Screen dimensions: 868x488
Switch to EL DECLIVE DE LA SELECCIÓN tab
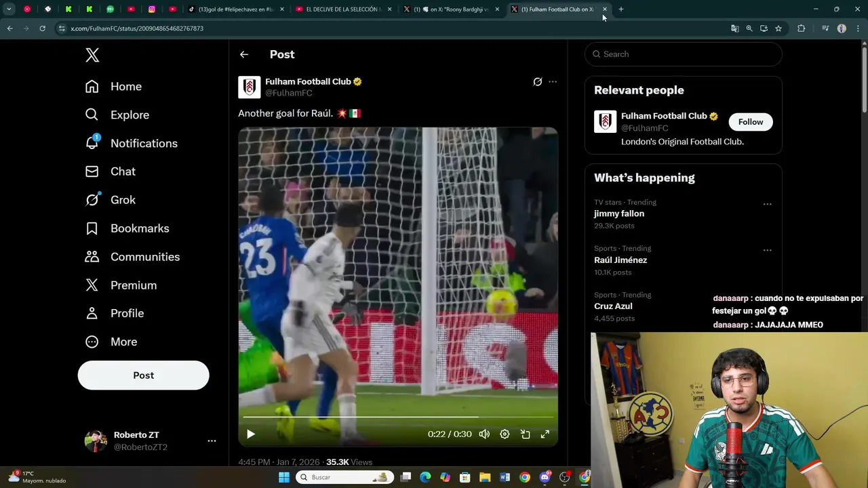click(x=344, y=9)
